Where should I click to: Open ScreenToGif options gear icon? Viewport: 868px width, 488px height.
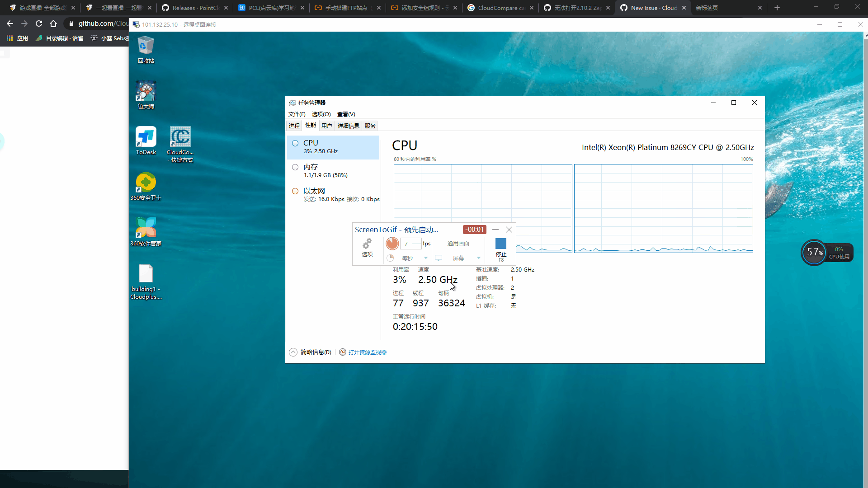(367, 244)
